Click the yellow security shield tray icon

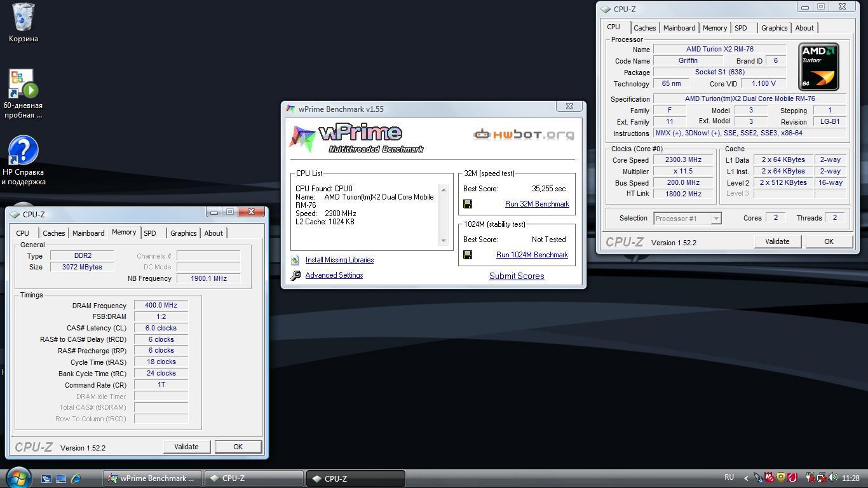tap(781, 477)
